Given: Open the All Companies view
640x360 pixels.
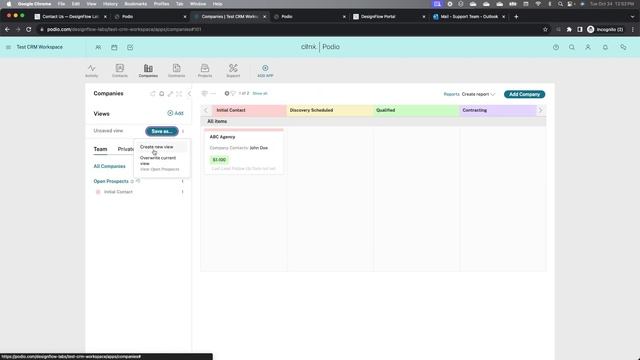Looking at the screenshot, I should 109,167.
